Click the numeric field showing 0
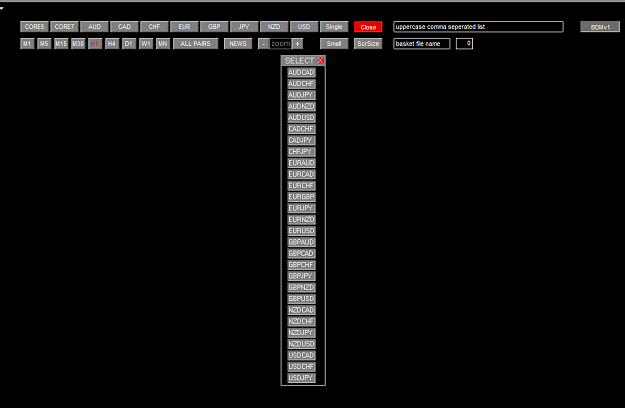Viewport: 625px width, 408px height. pyautogui.click(x=464, y=43)
